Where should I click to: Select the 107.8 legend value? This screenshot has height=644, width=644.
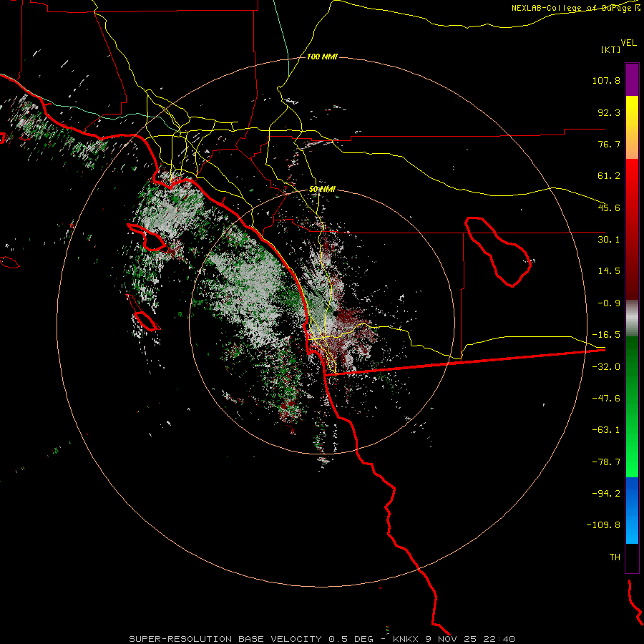606,80
